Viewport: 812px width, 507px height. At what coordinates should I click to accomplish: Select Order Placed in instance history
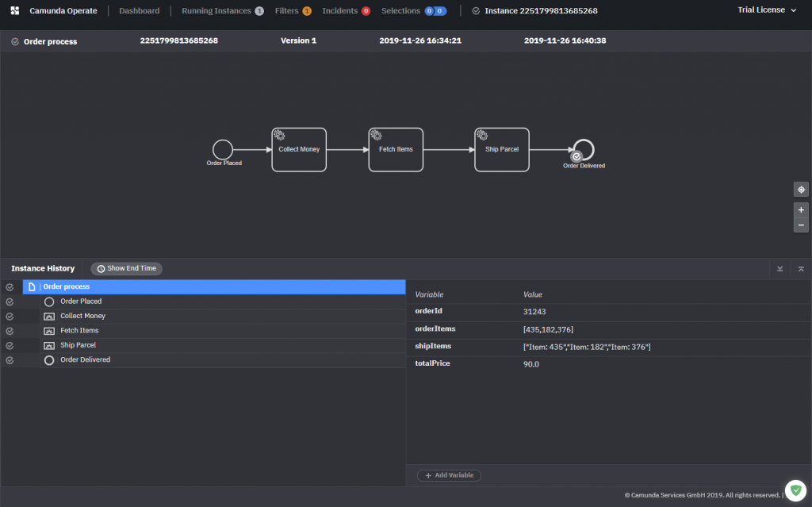coord(223,302)
